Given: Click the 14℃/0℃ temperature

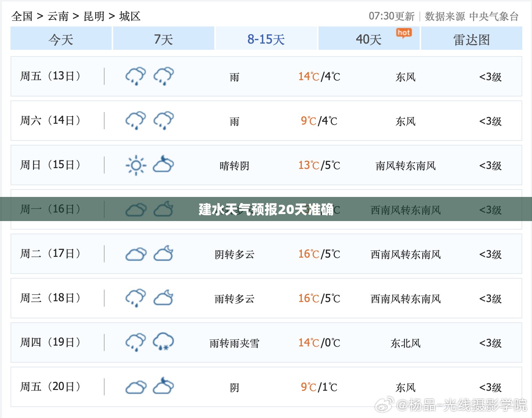Looking at the screenshot, I should point(319,343).
